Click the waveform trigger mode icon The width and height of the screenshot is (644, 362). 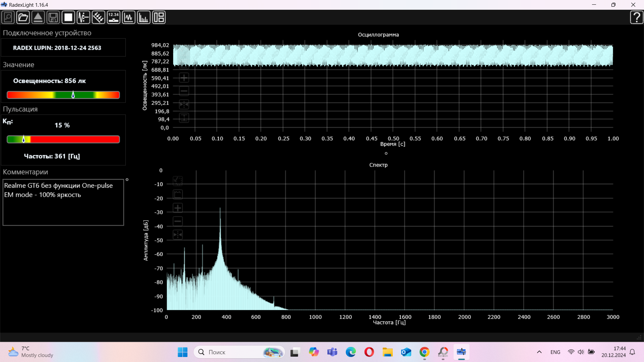(83, 17)
